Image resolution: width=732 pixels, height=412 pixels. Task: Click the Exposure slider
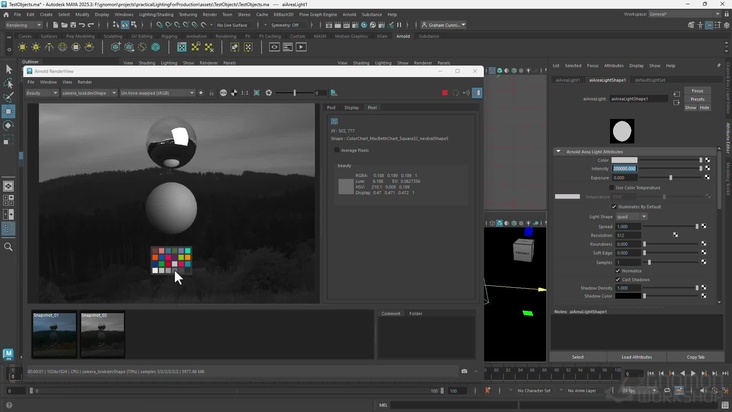(671, 178)
